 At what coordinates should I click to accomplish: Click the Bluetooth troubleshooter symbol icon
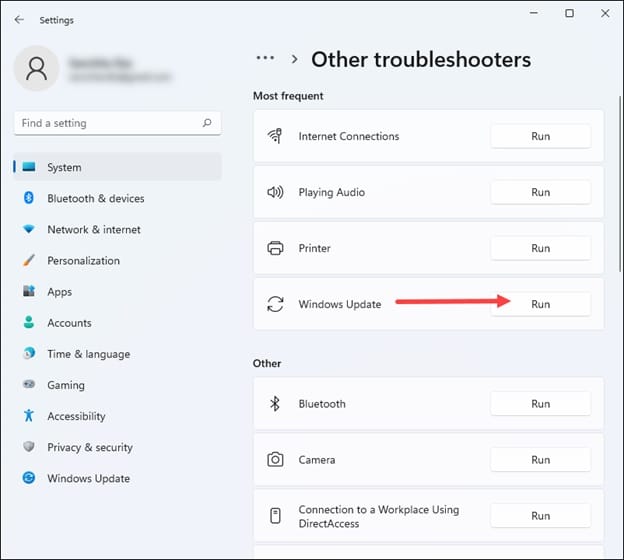coord(275,404)
